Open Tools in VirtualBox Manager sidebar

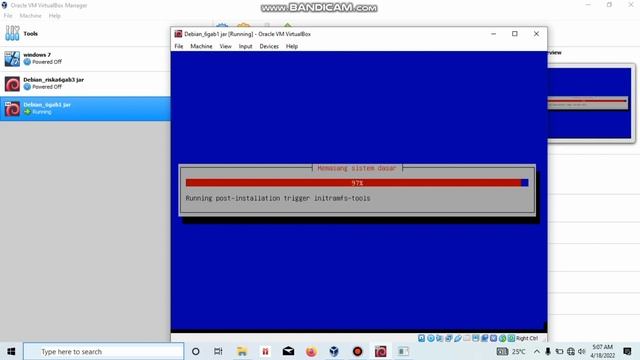coord(85,33)
